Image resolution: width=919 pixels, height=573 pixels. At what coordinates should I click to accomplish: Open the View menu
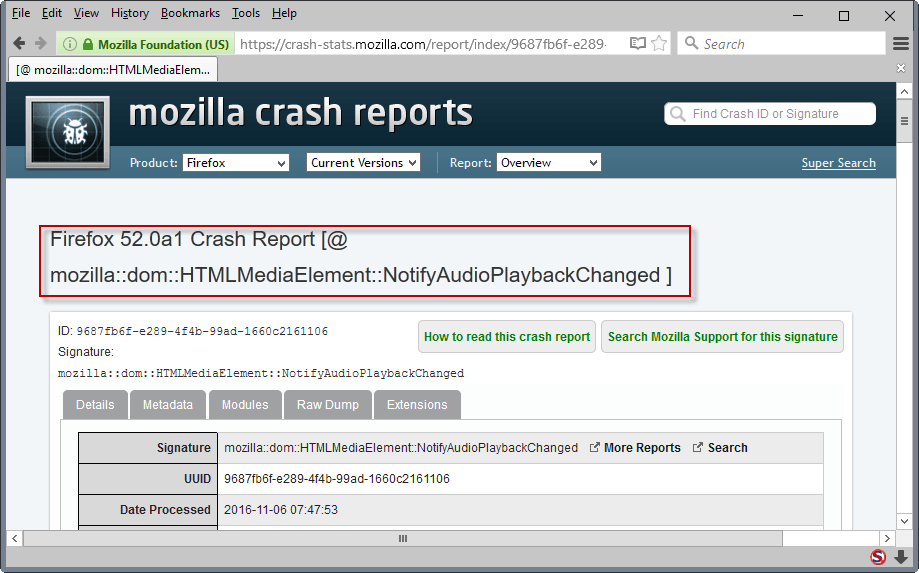pyautogui.click(x=86, y=13)
